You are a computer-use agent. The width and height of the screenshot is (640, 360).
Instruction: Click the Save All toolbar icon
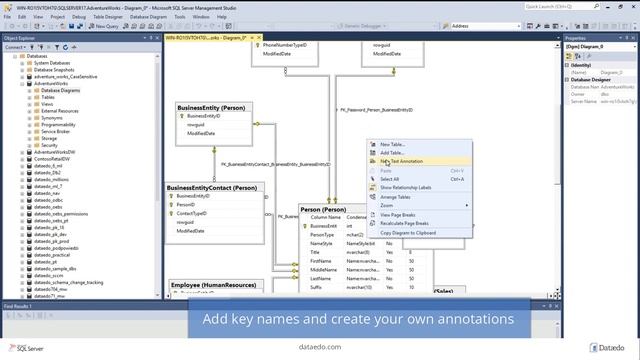(x=80, y=26)
